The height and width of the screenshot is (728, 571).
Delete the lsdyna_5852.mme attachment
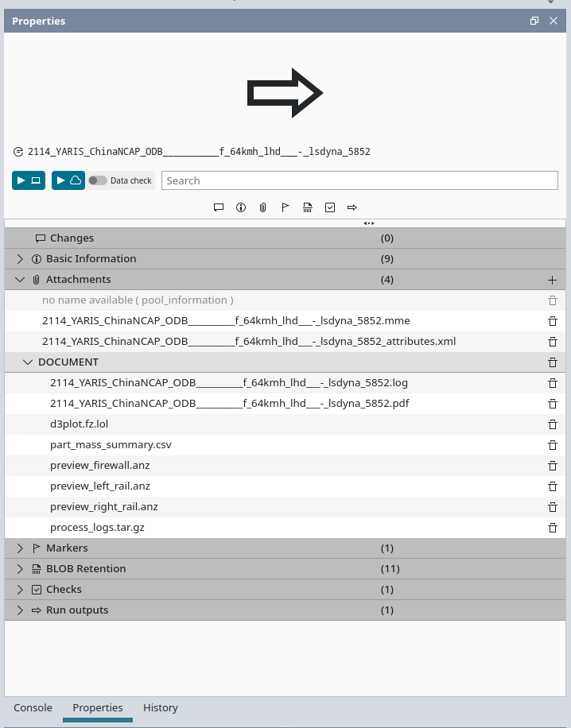[x=553, y=321]
